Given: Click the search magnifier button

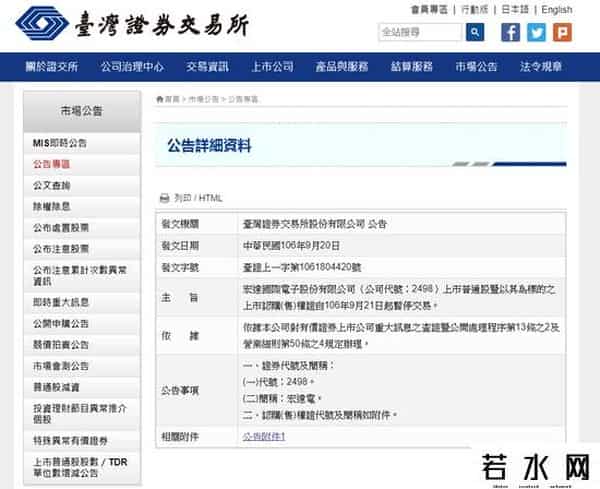Looking at the screenshot, I should pyautogui.click(x=475, y=32).
